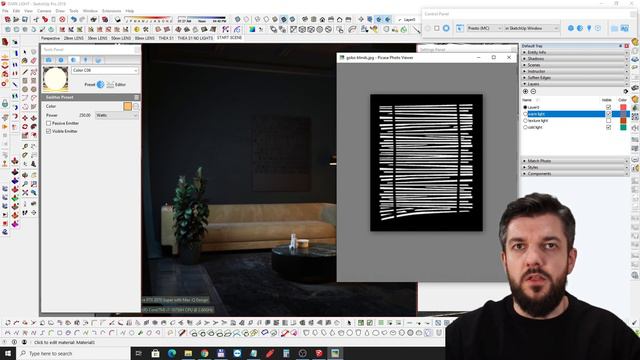Set Layer0 as the active layer radio
Image resolution: width=640 pixels, height=360 pixels.
tap(525, 107)
